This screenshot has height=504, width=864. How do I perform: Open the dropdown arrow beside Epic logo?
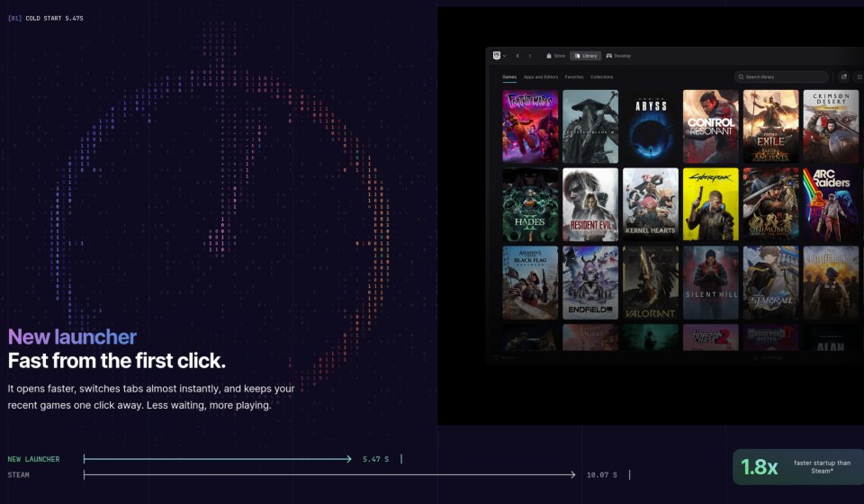tap(504, 56)
